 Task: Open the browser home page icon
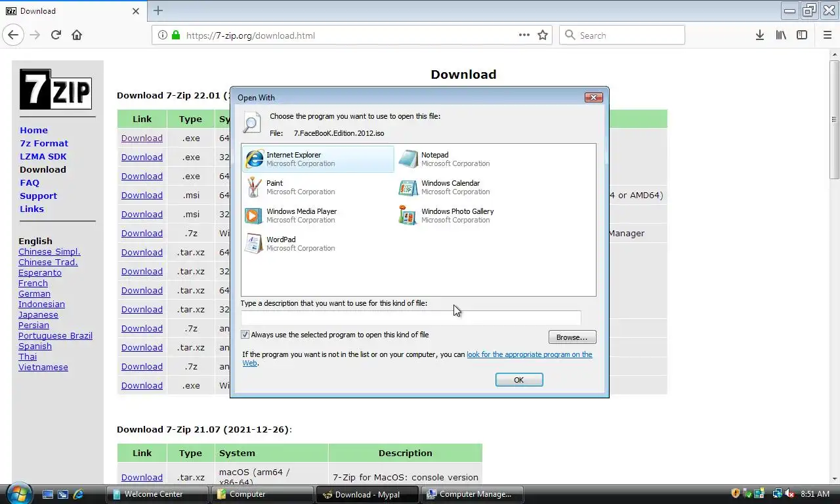pos(77,35)
